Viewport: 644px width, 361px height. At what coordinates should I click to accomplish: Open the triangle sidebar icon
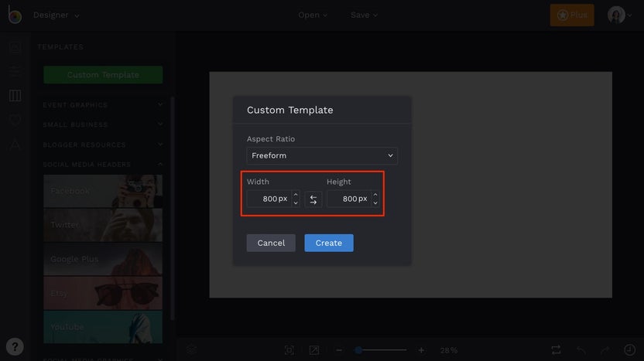[15, 144]
